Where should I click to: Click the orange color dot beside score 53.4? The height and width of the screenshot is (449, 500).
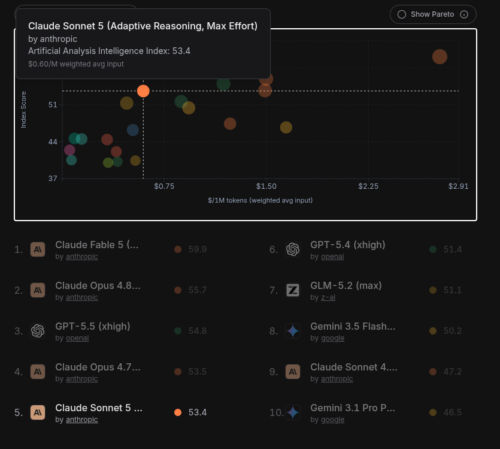(178, 412)
